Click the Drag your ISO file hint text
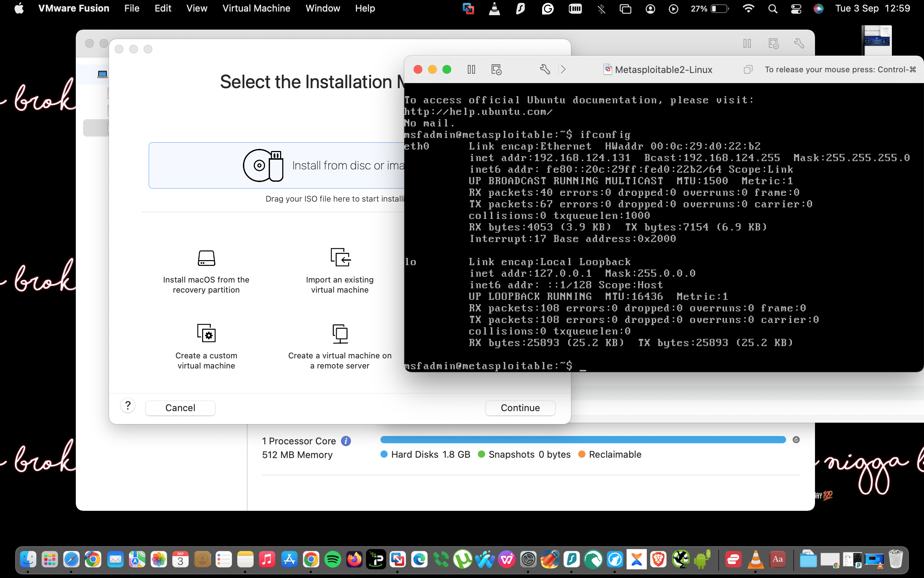 335,199
